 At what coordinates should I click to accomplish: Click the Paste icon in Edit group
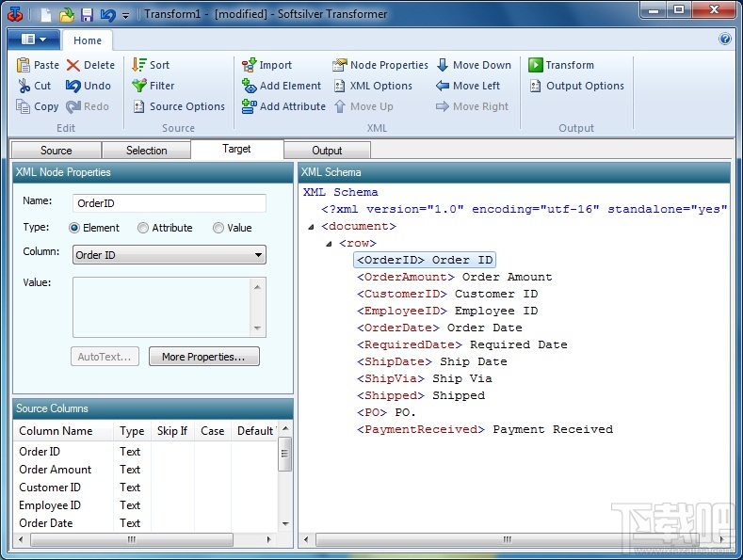click(x=24, y=65)
